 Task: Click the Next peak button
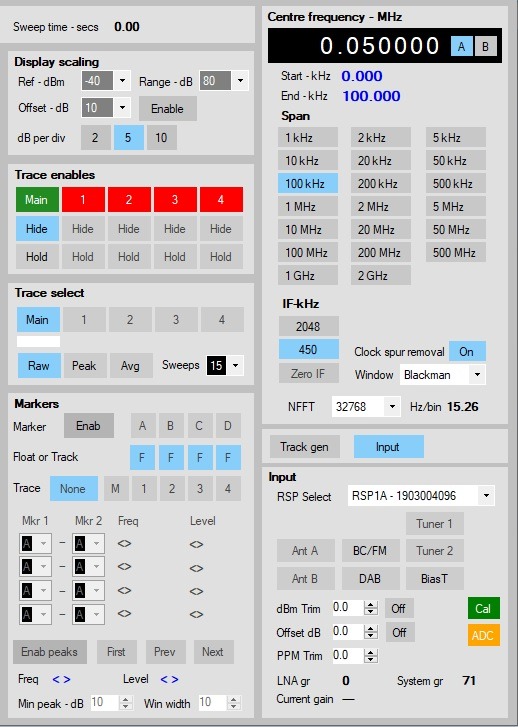pos(213,652)
